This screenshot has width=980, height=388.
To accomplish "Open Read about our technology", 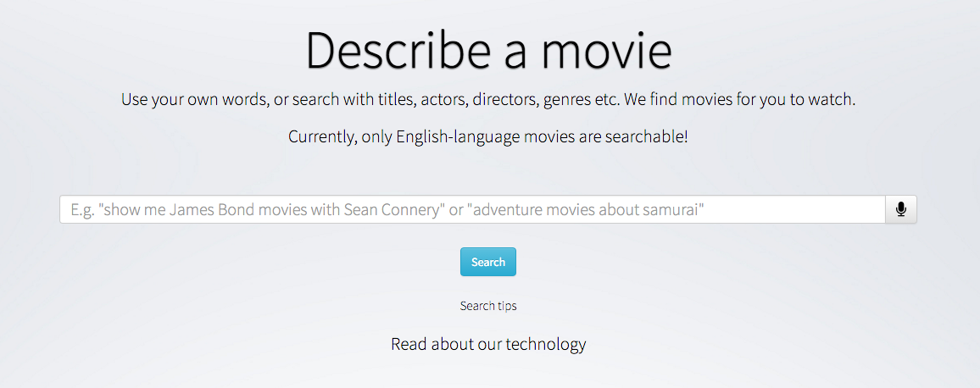I will point(488,344).
